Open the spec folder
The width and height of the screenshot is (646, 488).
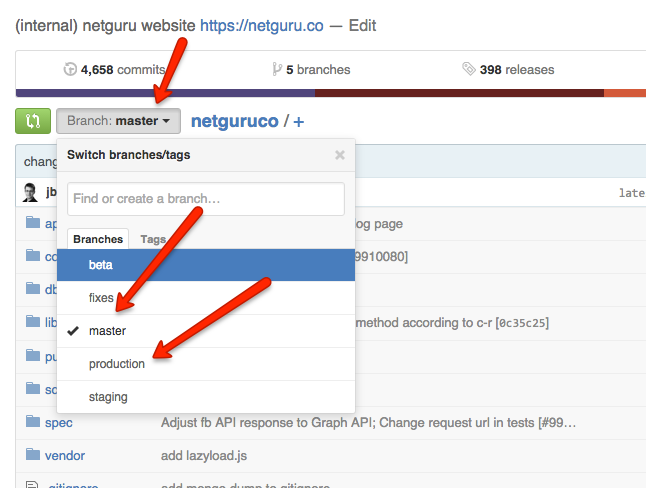click(59, 422)
